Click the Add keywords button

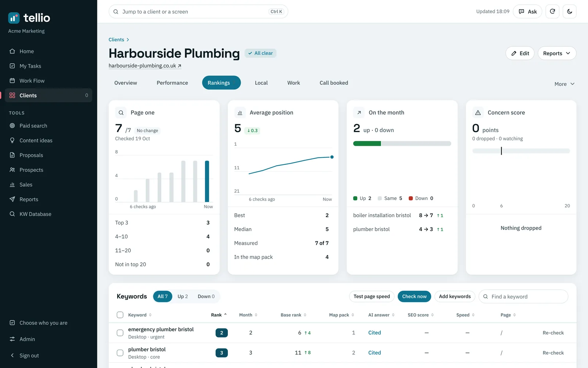coord(455,296)
